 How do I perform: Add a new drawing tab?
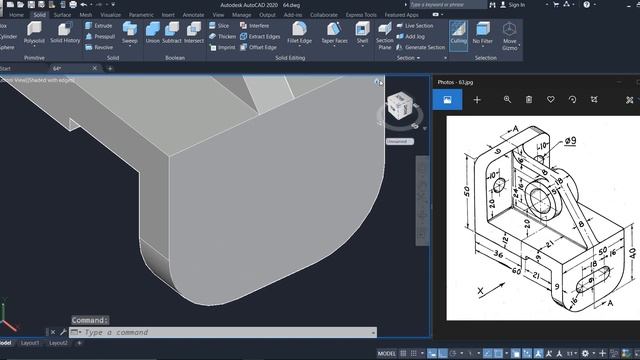[x=110, y=69]
